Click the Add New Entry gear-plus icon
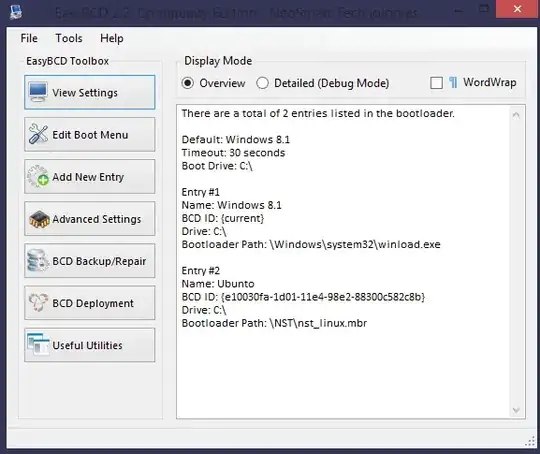Viewport: 540px width, 454px height. tap(38, 176)
